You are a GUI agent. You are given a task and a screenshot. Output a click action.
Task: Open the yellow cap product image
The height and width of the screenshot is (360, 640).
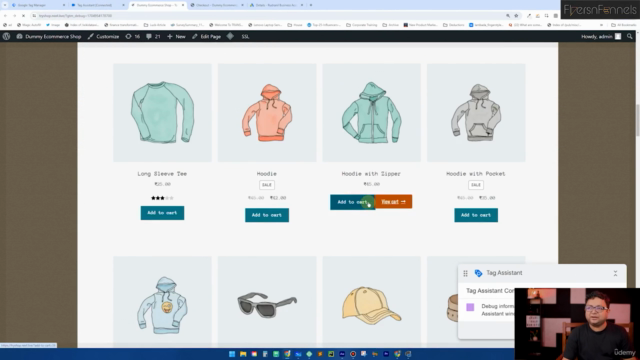pos(371,302)
